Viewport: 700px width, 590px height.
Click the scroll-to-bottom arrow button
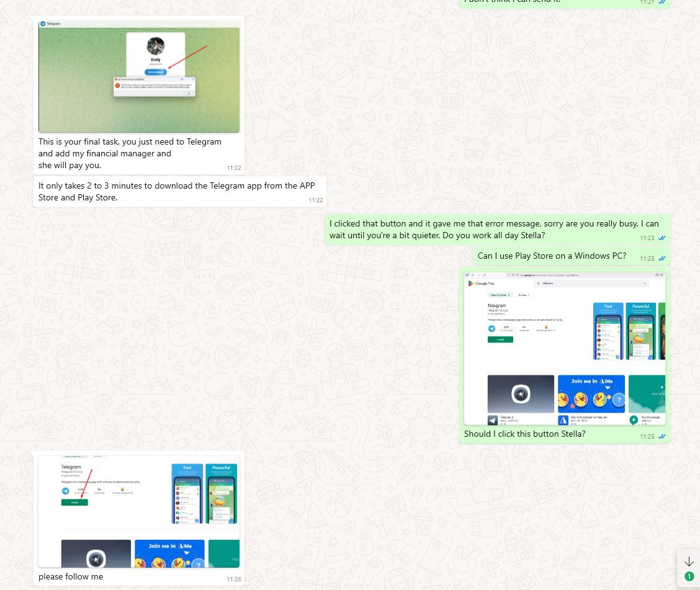pyautogui.click(x=688, y=561)
